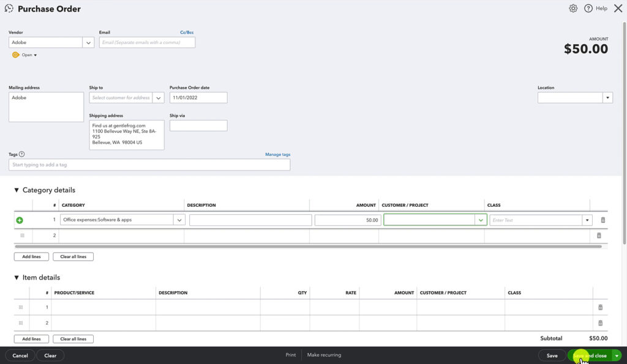The height and width of the screenshot is (364, 627).
Task: Delete category line 1 with the trash icon
Action: coord(602,219)
